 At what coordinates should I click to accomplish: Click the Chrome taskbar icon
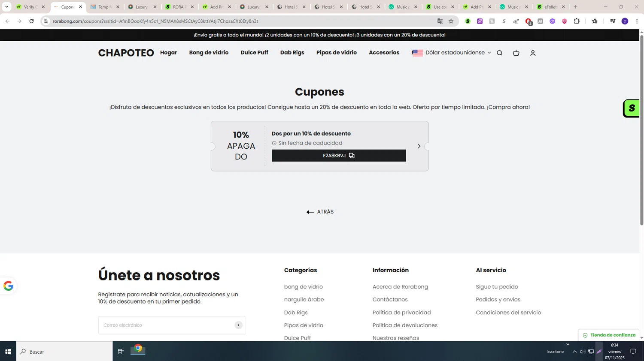(x=138, y=349)
